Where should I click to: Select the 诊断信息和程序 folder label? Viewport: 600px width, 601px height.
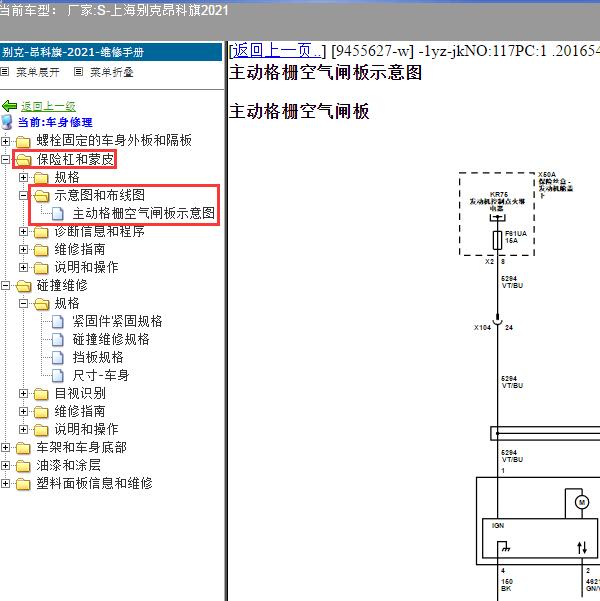coord(100,231)
